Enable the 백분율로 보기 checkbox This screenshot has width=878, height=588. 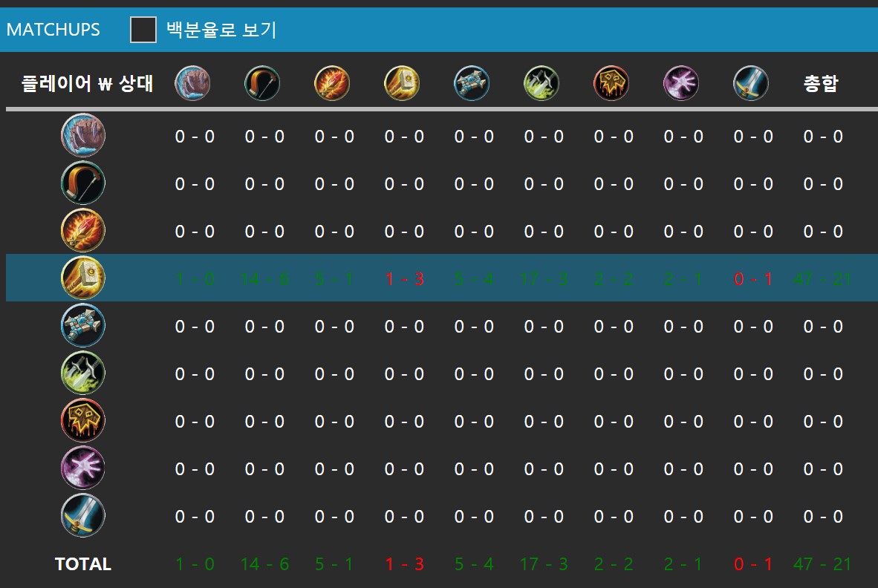(x=143, y=30)
